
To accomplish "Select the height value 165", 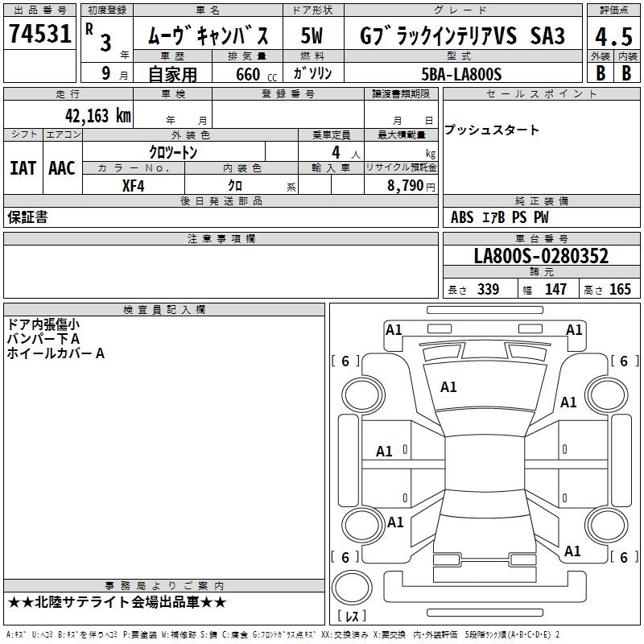I will [x=620, y=290].
